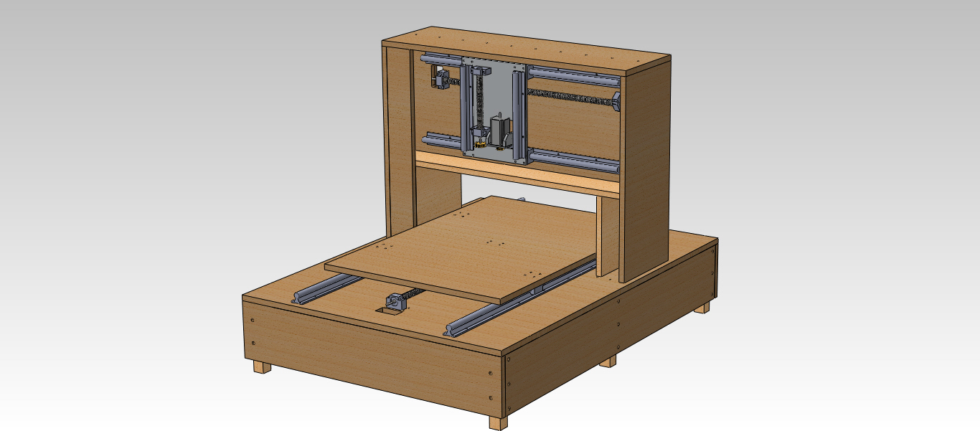This screenshot has height=431, width=980.
Task: Click the front-left wooden foot of the base
Action: point(262,367)
